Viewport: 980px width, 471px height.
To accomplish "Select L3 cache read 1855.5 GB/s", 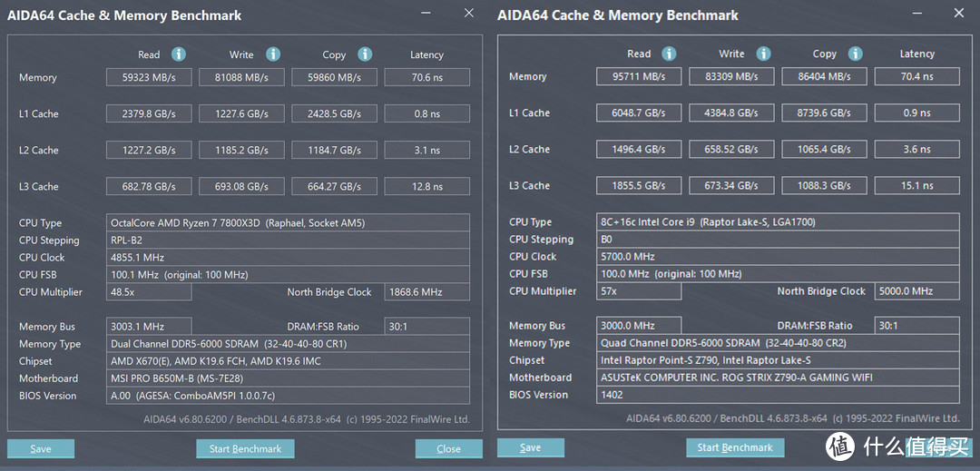I will pyautogui.click(x=639, y=185).
